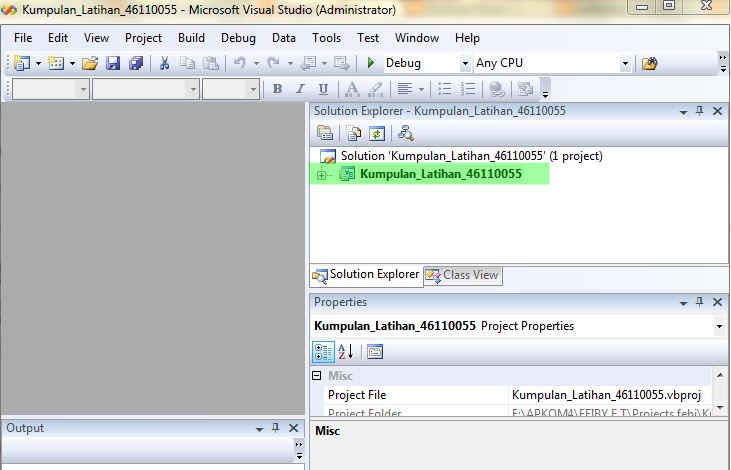Close the Solution Explorer panel
Screen dimensions: 731x470
[x=717, y=111]
